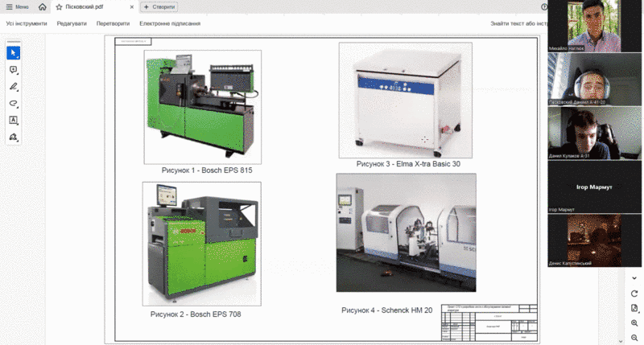Rotate the page with the rotate icon
This screenshot has height=345, width=644.
click(634, 294)
